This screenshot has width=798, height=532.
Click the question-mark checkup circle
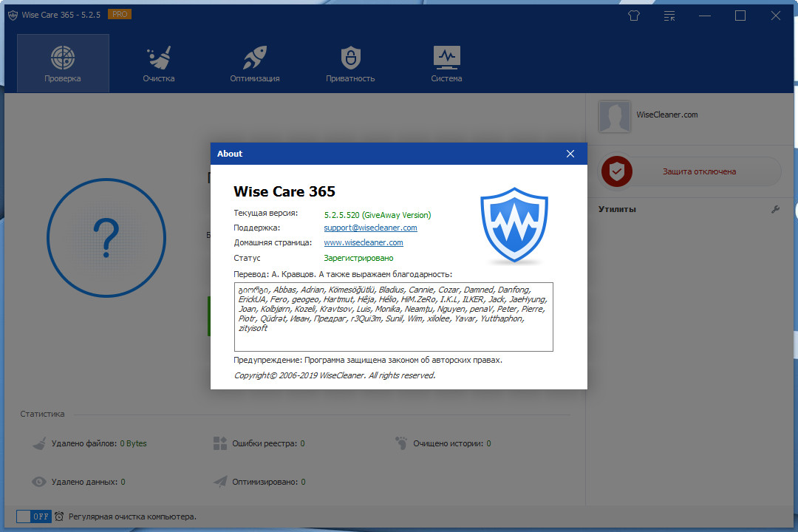pyautogui.click(x=106, y=238)
